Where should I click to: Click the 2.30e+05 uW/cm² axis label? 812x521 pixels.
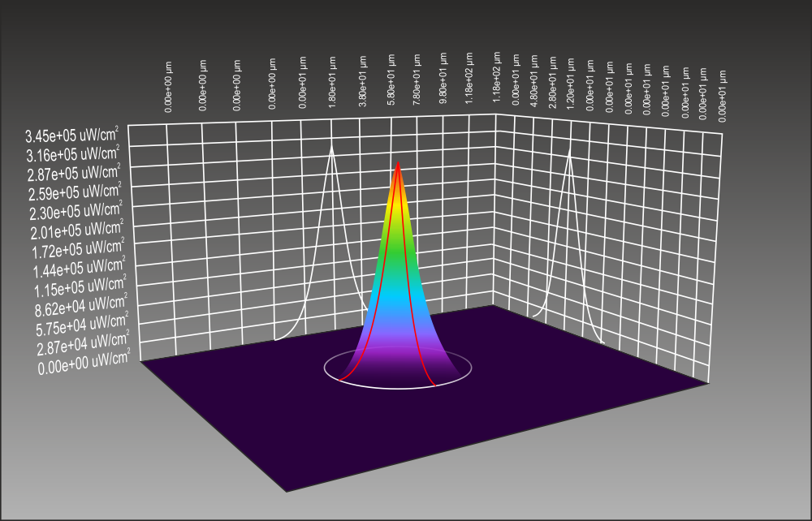tap(73, 213)
